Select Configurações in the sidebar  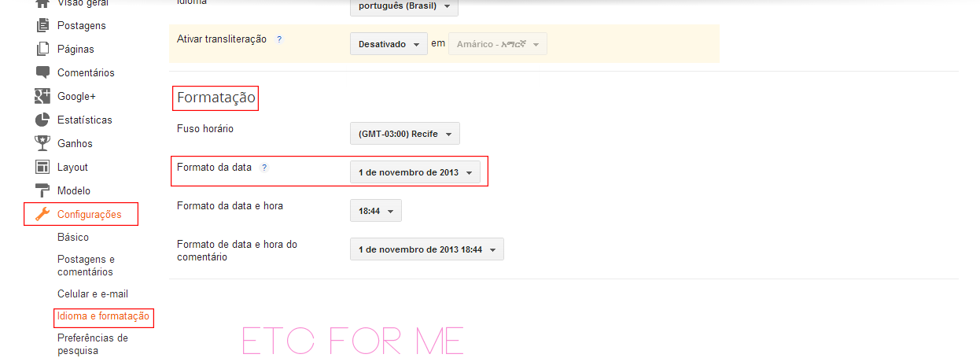tap(90, 214)
